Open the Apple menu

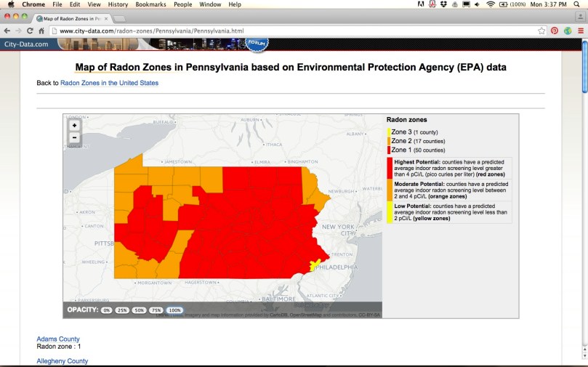(x=11, y=4)
